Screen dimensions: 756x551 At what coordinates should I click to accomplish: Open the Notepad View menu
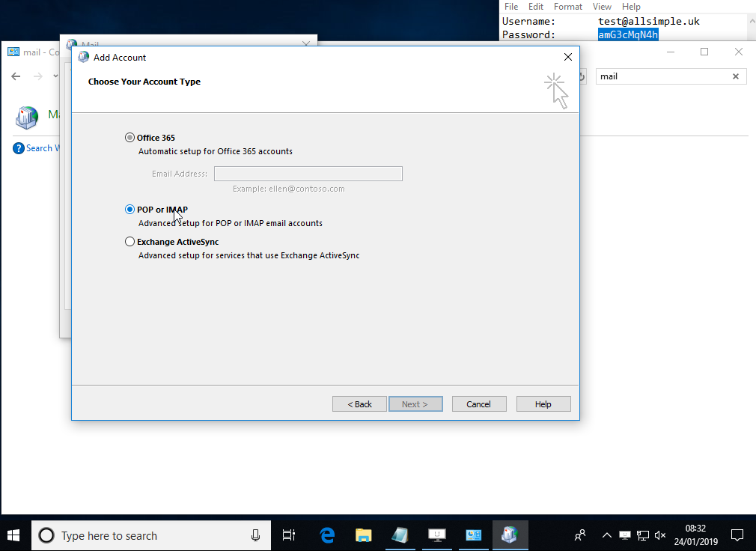coord(602,7)
